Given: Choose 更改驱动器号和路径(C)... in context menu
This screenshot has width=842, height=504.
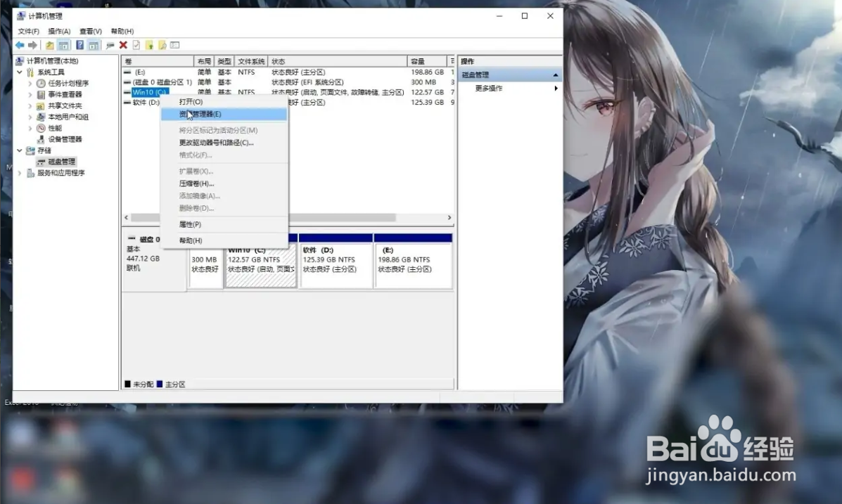Looking at the screenshot, I should tap(224, 143).
